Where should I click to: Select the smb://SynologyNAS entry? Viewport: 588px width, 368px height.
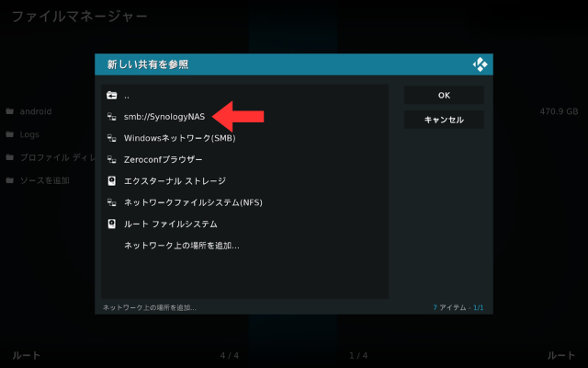165,117
